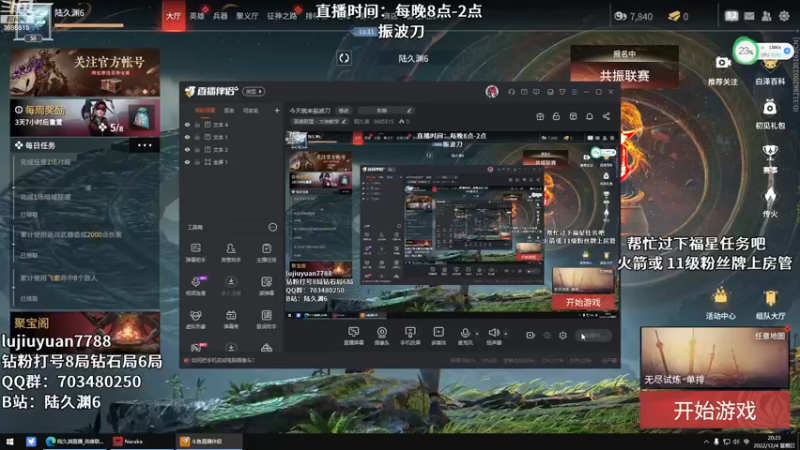
Task: Open the voice tool with purple badge
Action: click(196, 286)
